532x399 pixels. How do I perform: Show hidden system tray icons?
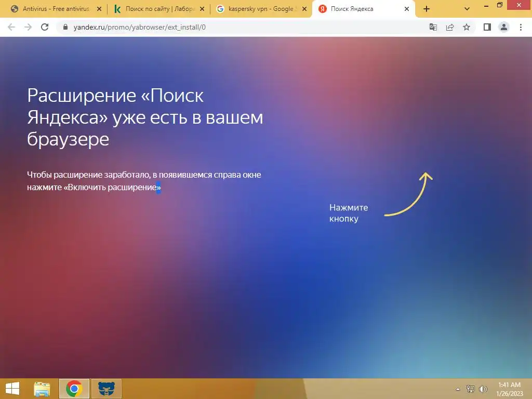(x=458, y=389)
